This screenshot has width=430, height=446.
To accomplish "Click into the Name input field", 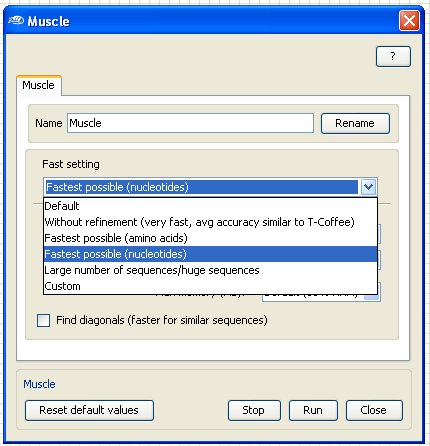I will [x=190, y=123].
